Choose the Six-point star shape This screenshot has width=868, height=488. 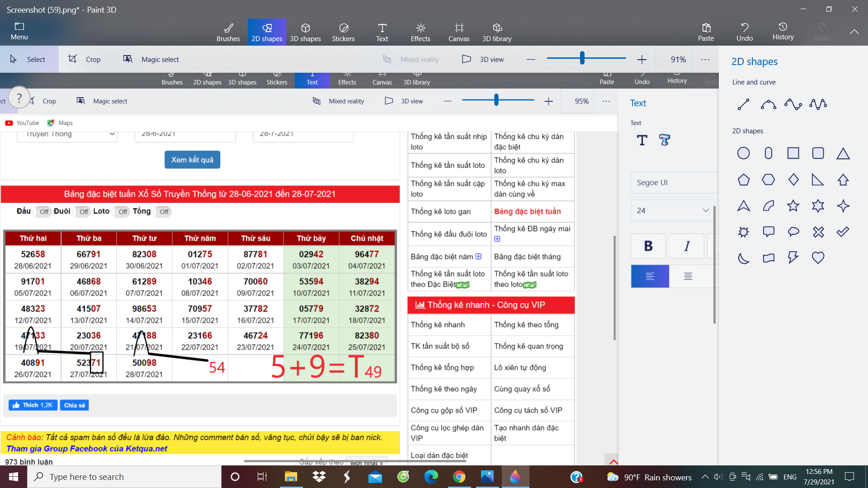(818, 206)
